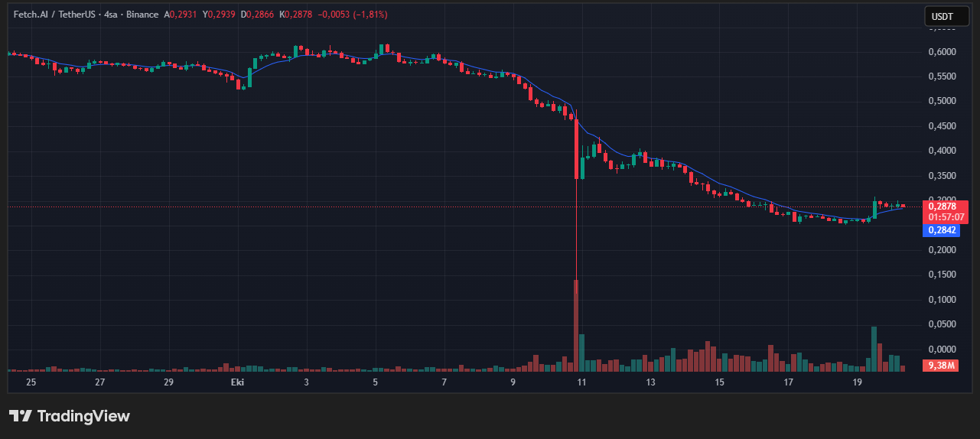Click the D0,2866 low value
Viewport: 980px width, 439px height.
coord(258,15)
